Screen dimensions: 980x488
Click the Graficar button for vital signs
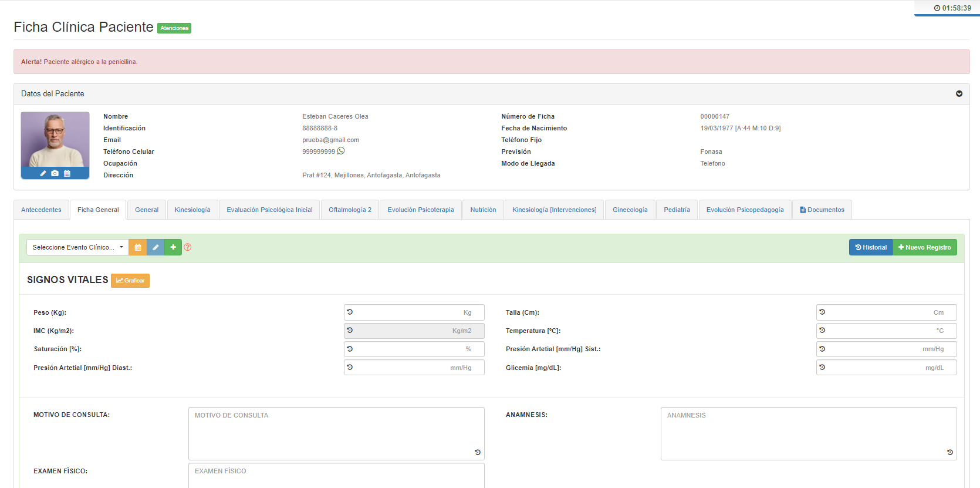click(130, 281)
